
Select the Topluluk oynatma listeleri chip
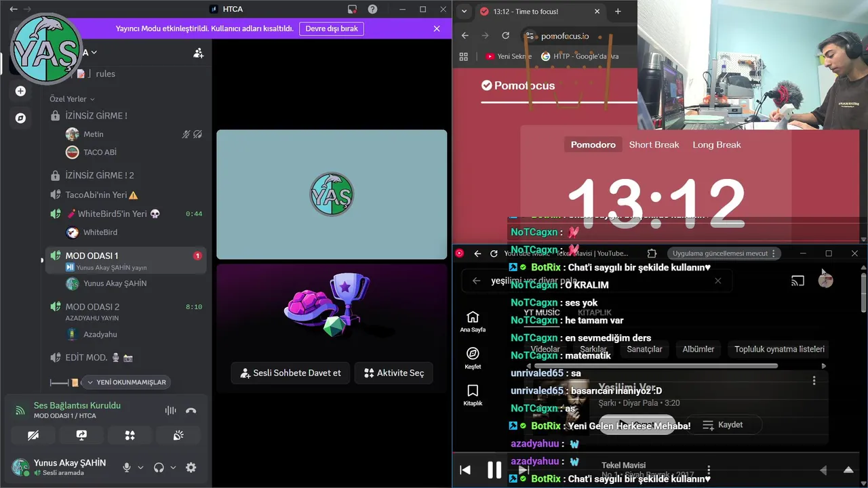click(x=779, y=349)
